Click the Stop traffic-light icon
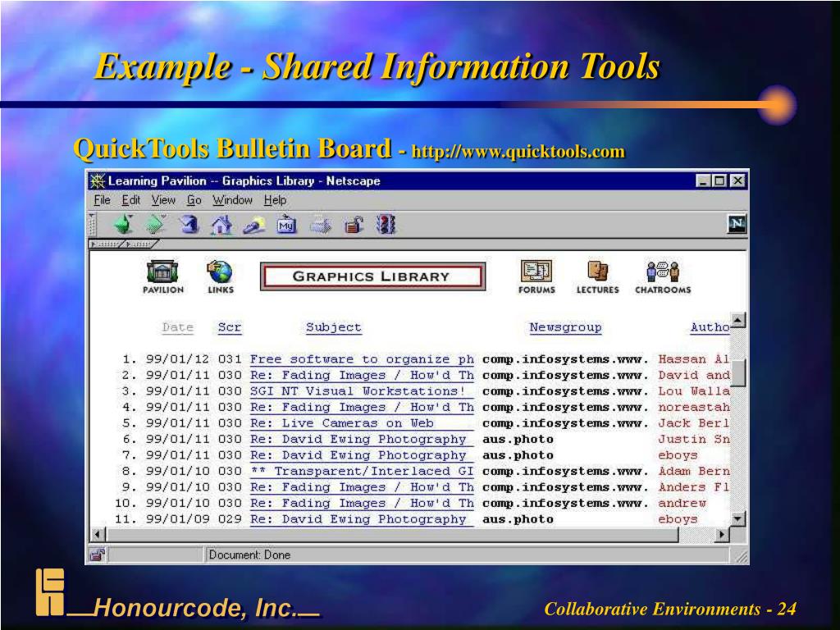 (x=386, y=225)
